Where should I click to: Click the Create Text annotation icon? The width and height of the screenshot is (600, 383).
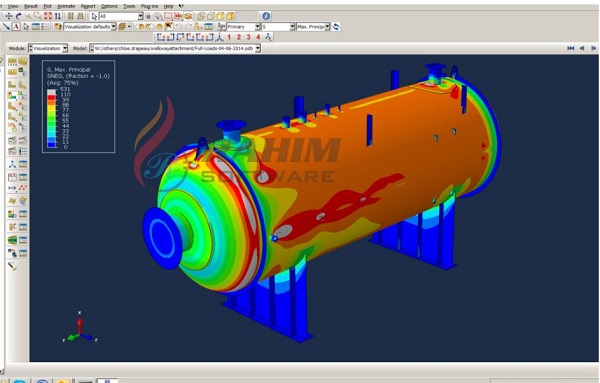click(x=16, y=27)
